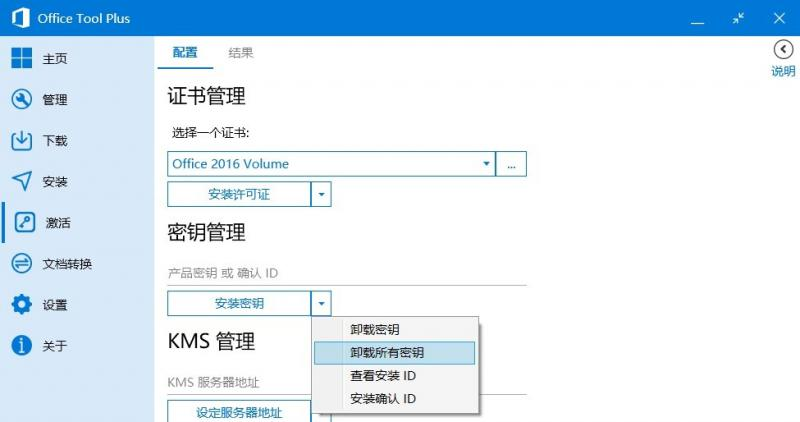Viewport: 800px width, 422px height.
Task: Select the 激活 key icon in sidebar
Action: tap(24, 222)
